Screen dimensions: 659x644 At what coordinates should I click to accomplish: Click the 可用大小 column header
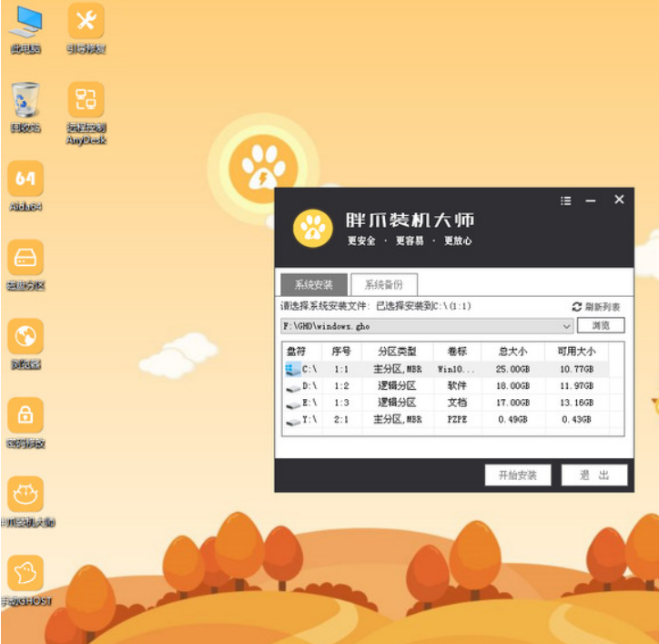(576, 352)
